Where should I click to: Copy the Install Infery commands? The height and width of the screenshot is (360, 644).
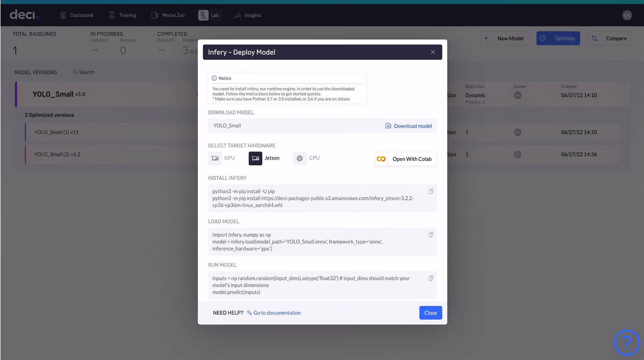point(431,191)
